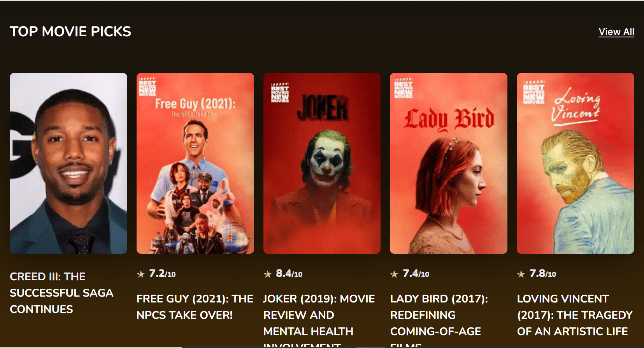
Task: Open the Free Guy (2021) NPCs Take Over title
Action: click(x=195, y=307)
